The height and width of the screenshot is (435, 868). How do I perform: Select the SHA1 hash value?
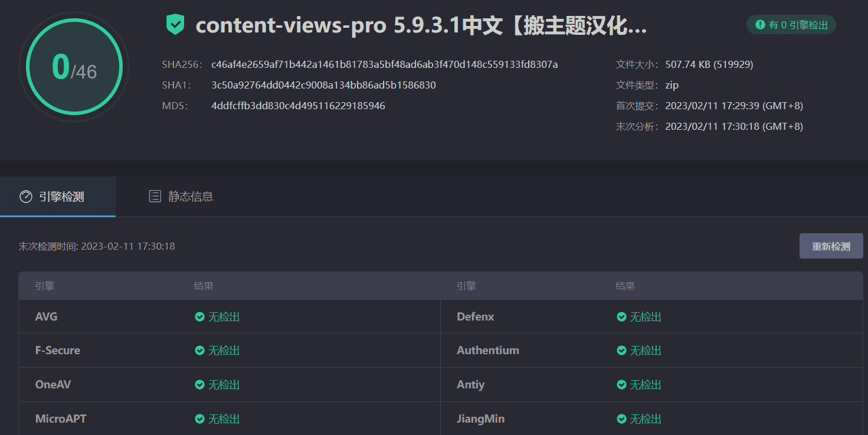[323, 85]
